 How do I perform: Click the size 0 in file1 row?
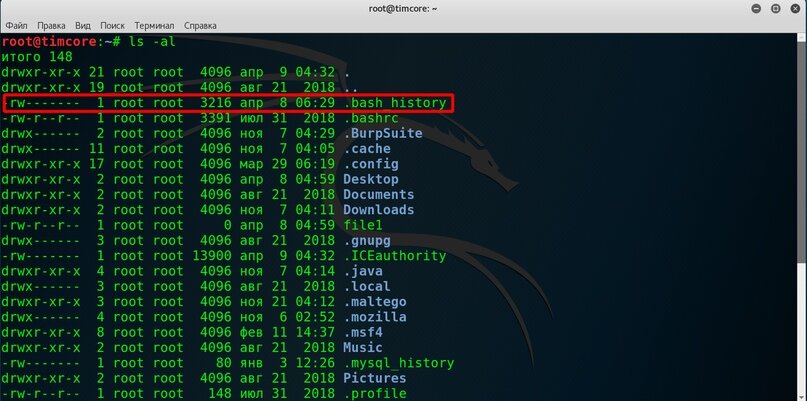(228, 225)
